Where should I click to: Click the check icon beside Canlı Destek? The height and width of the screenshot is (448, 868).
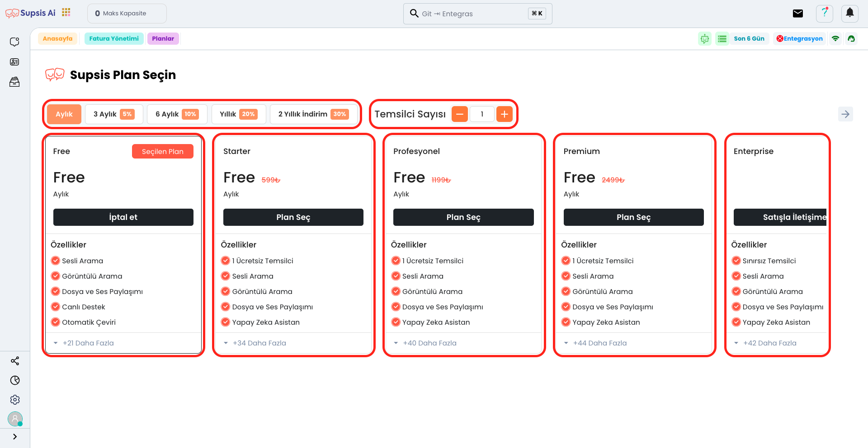click(56, 307)
